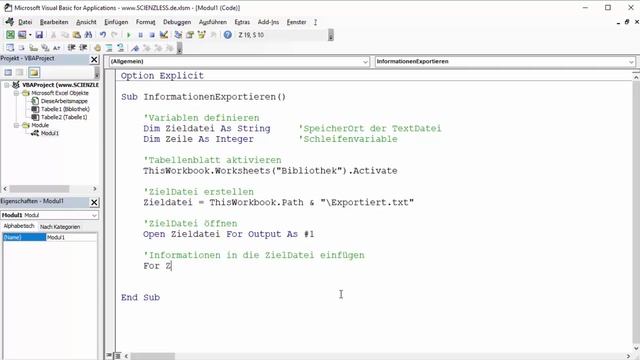Screen dimensions: 640x360
Task: Open the Format menu
Action: [x=145, y=22]
